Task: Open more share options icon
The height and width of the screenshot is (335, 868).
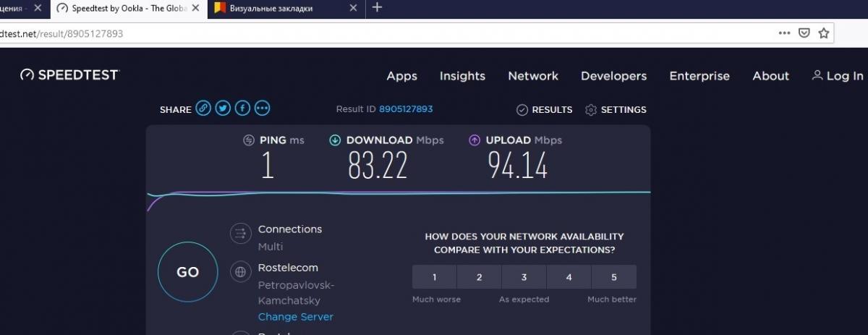Action: click(x=262, y=109)
